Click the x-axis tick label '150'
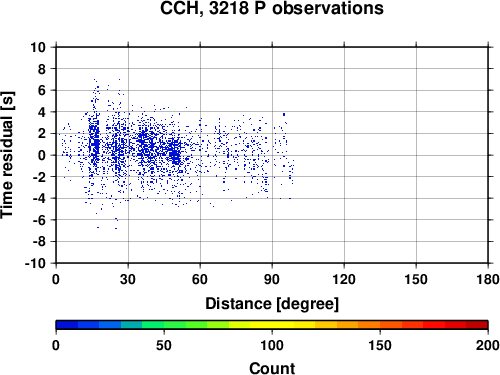500x375 pixels. pyautogui.click(x=416, y=279)
